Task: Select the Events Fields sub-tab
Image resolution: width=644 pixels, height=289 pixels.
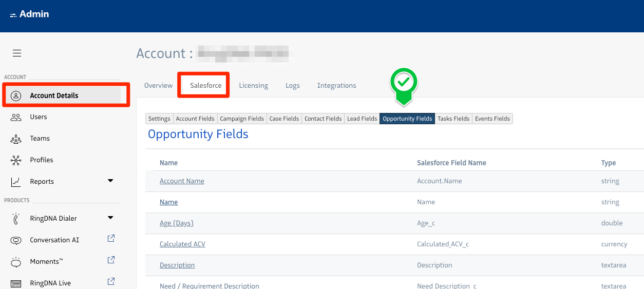Action: point(493,119)
